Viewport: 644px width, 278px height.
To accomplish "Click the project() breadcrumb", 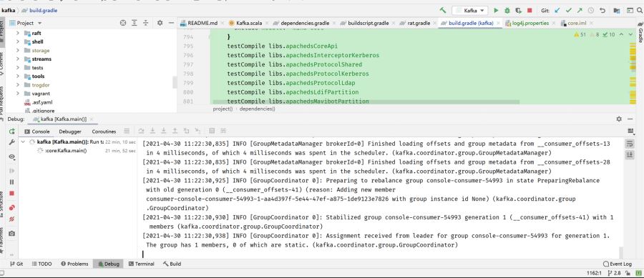I will coord(223,109).
